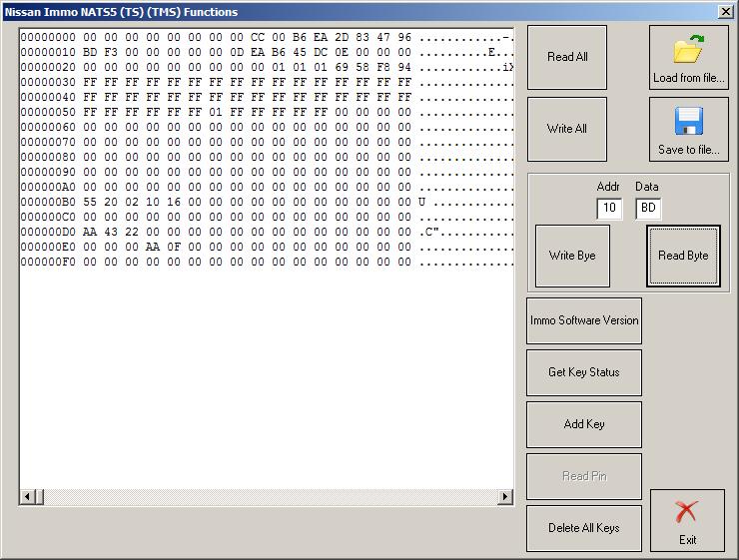Click the hex row at address 000000B0

[215, 202]
